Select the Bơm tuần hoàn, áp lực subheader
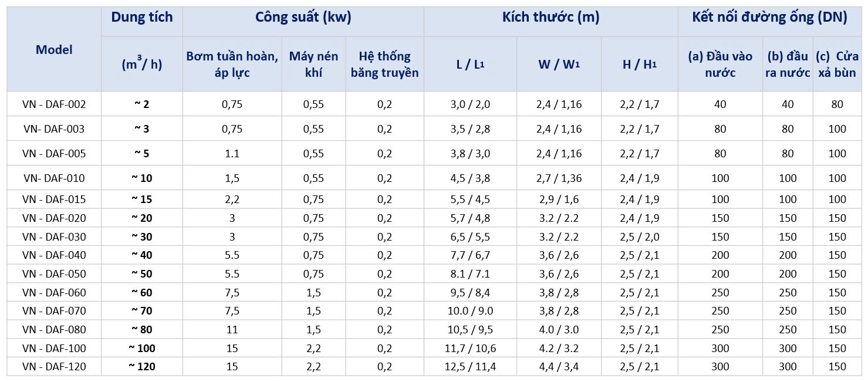This screenshot has height=382, width=868. click(232, 64)
